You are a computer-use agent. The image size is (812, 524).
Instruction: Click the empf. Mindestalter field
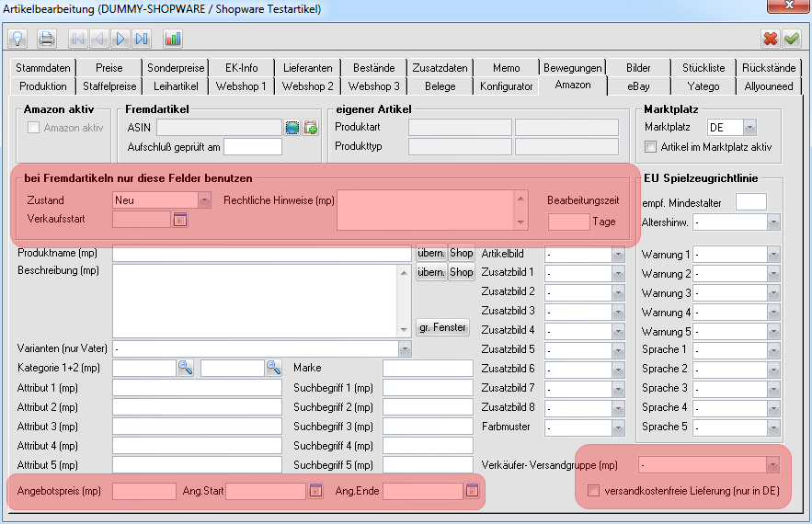[751, 202]
